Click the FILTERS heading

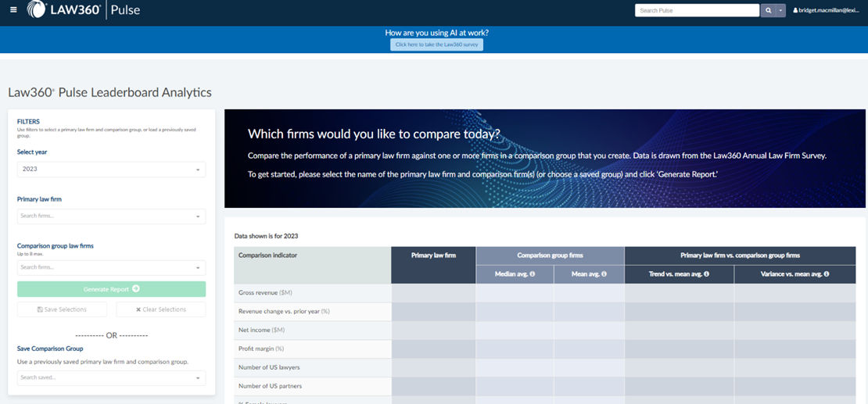(x=28, y=121)
